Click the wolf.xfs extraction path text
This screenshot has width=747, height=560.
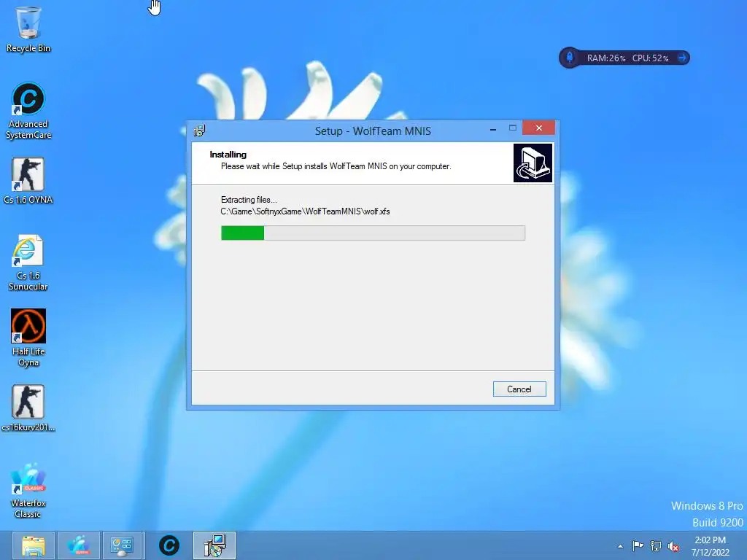click(x=305, y=211)
